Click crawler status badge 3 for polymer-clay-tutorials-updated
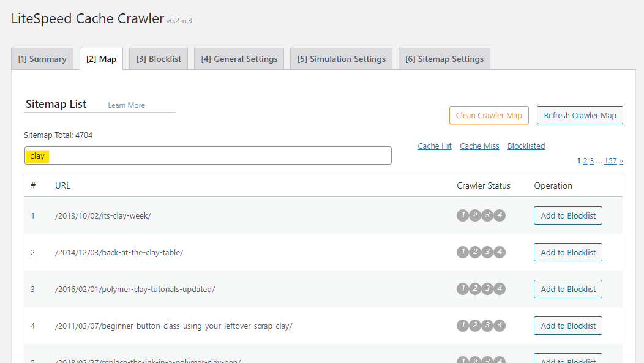 click(x=487, y=289)
